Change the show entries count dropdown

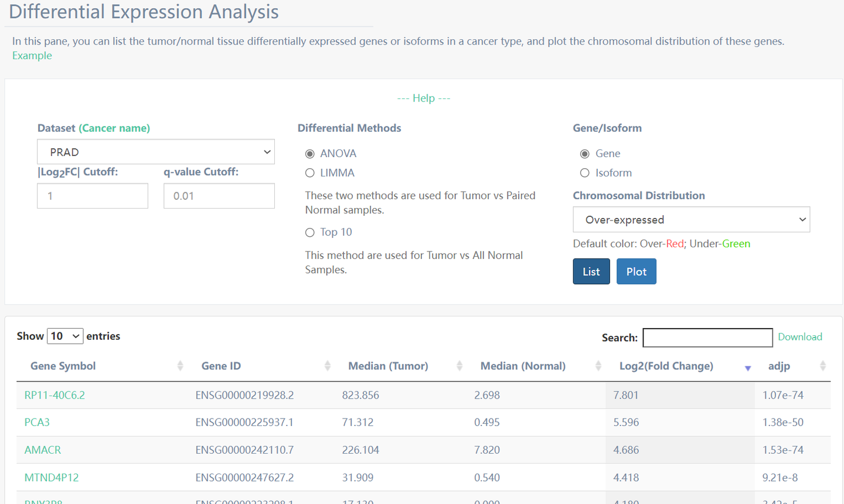click(65, 336)
